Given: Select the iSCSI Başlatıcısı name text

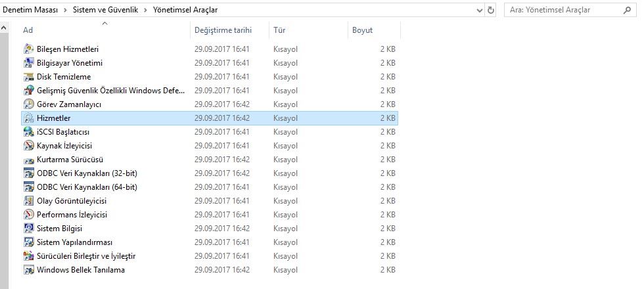Looking at the screenshot, I should pos(63,132).
